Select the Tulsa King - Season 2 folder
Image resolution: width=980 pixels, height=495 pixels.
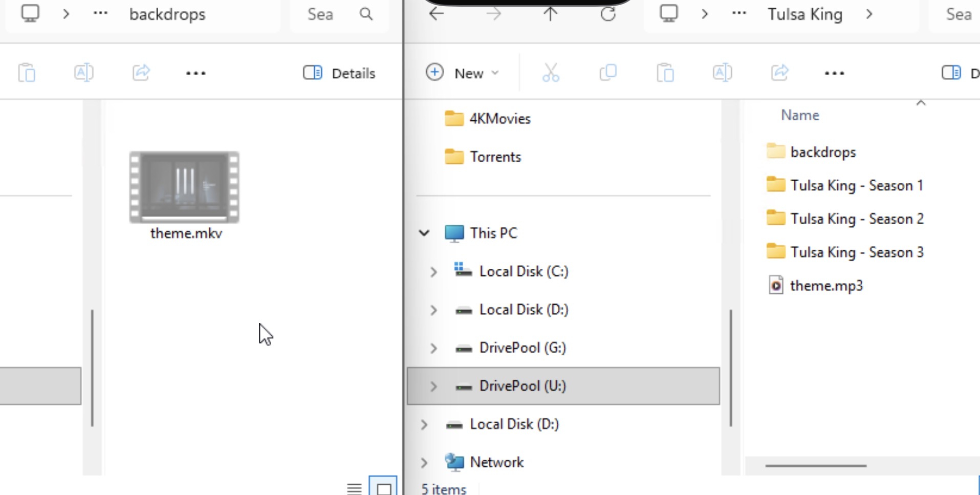(x=845, y=219)
